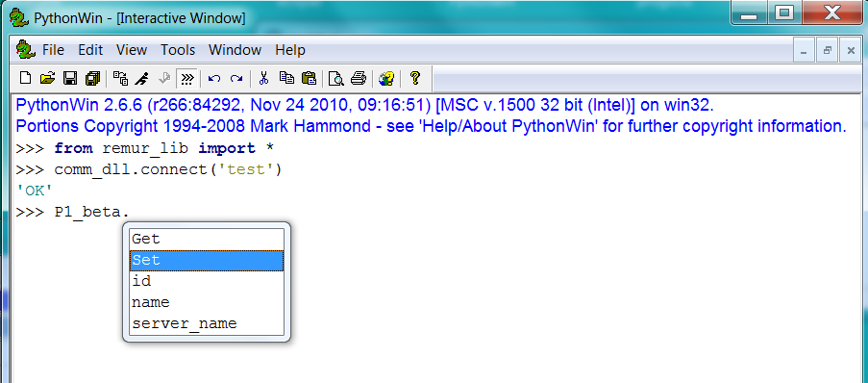Open Print Preview from the toolbar
The height and width of the screenshot is (383, 868).
pyautogui.click(x=336, y=78)
